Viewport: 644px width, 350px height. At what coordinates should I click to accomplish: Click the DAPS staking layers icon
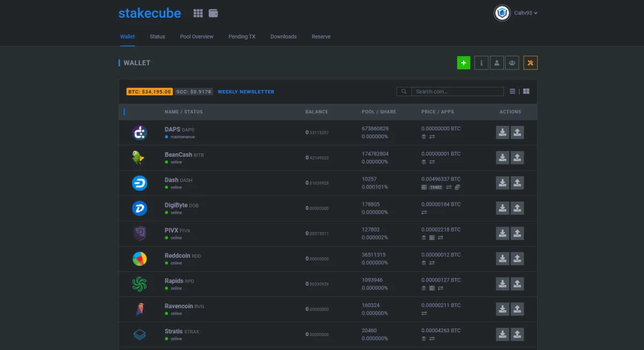pyautogui.click(x=424, y=137)
